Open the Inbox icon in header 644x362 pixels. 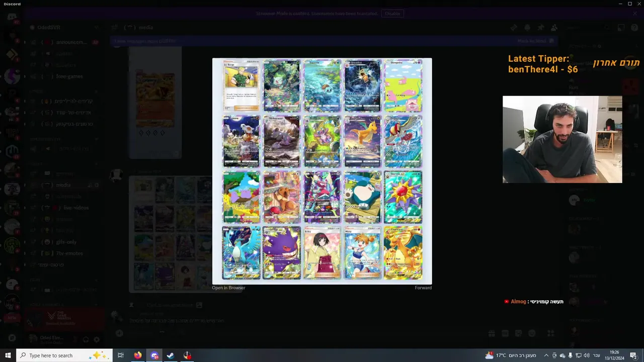pyautogui.click(x=621, y=28)
